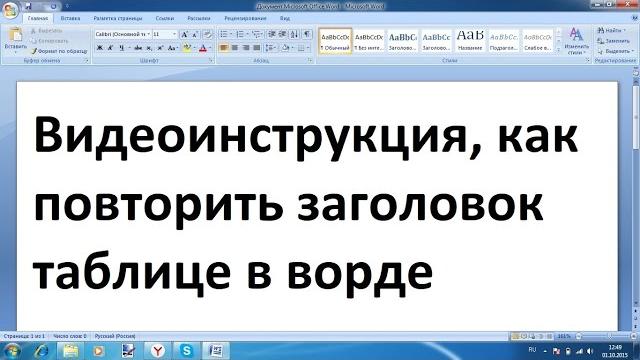Image resolution: width=640 pixels, height=360 pixels.
Task: Save the document from Quick Access toolbar
Action: [28, 6]
